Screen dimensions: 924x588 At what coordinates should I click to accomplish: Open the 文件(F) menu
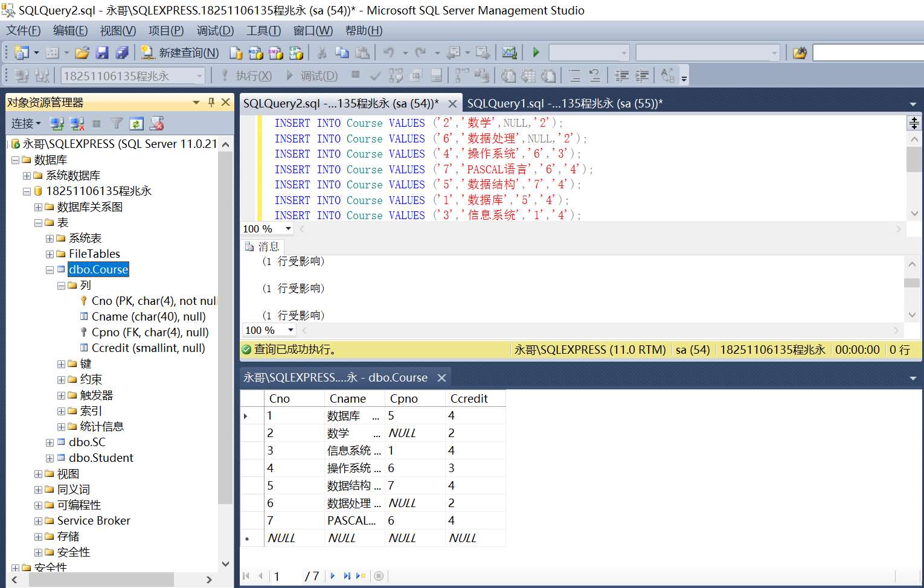pyautogui.click(x=24, y=31)
